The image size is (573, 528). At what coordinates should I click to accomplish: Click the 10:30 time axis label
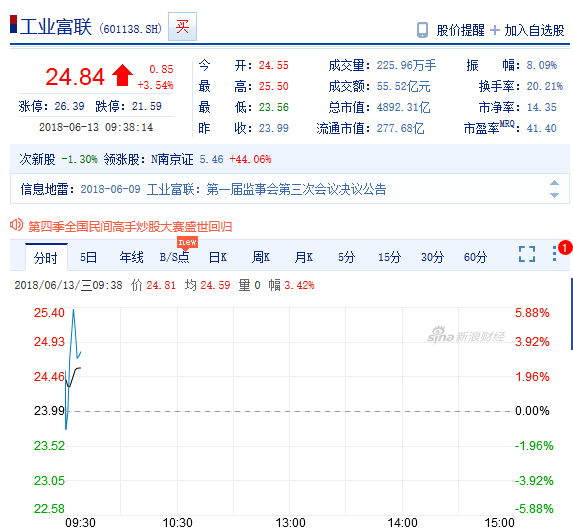tap(178, 523)
